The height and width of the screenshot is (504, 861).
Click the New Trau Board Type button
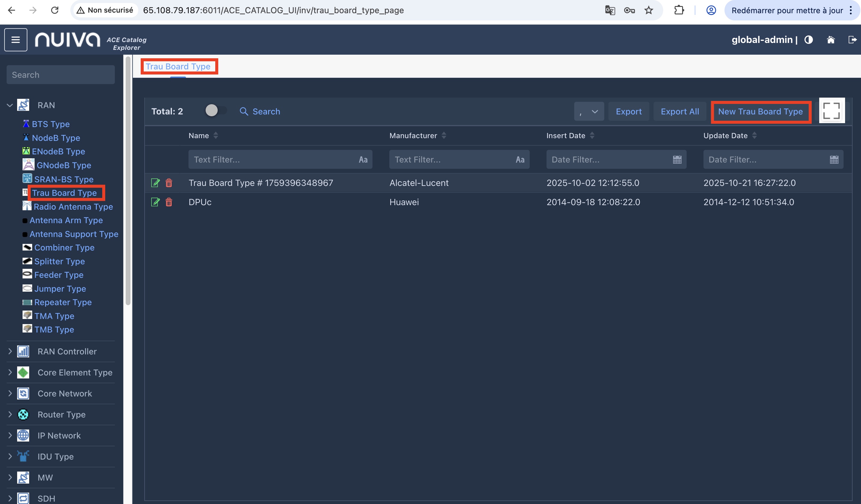760,111
